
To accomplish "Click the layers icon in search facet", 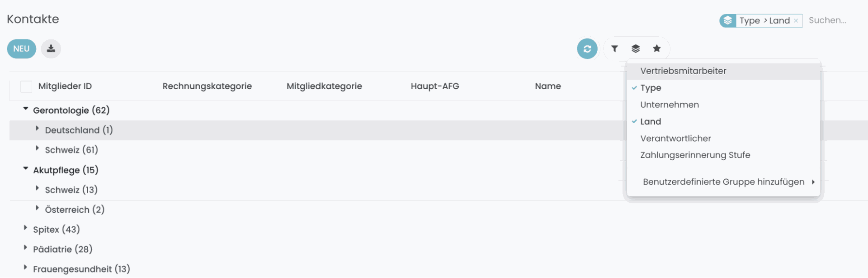I will [x=727, y=21].
